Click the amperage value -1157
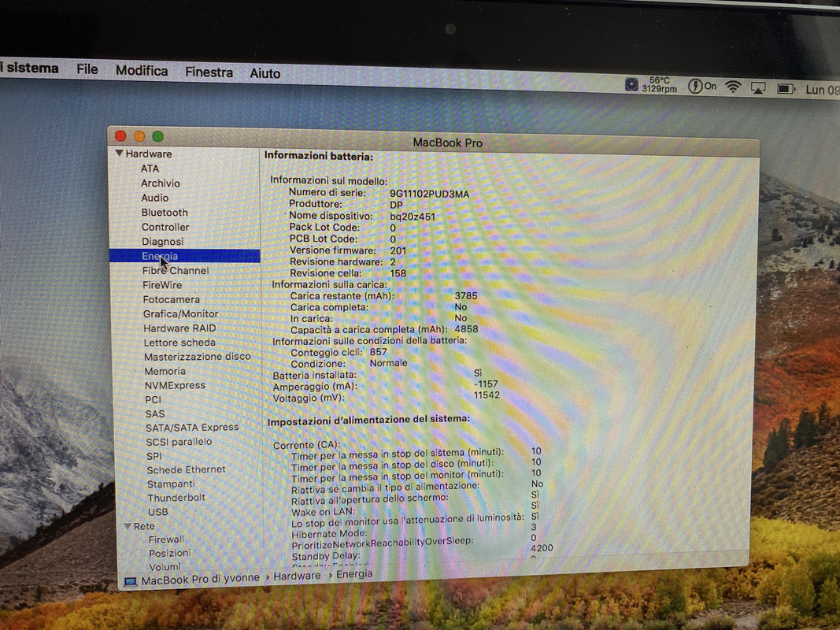The width and height of the screenshot is (840, 630). pos(486,384)
